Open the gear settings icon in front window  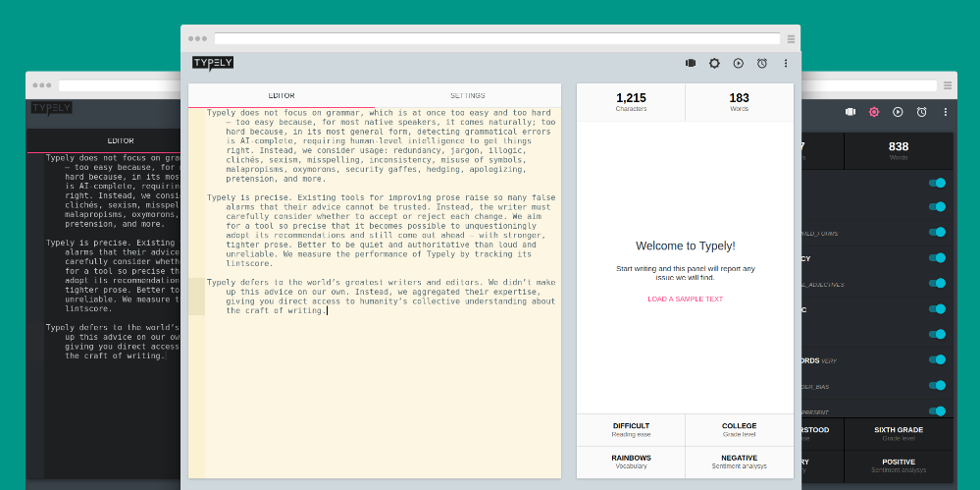click(x=714, y=63)
